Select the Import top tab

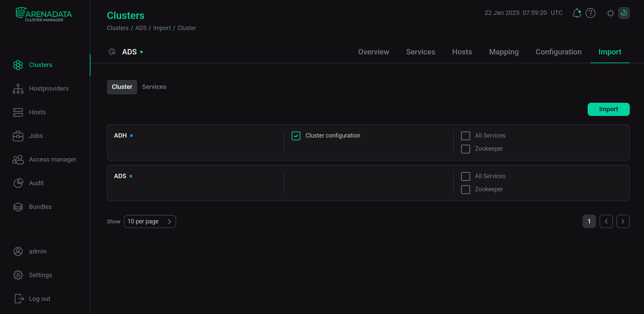click(x=610, y=52)
